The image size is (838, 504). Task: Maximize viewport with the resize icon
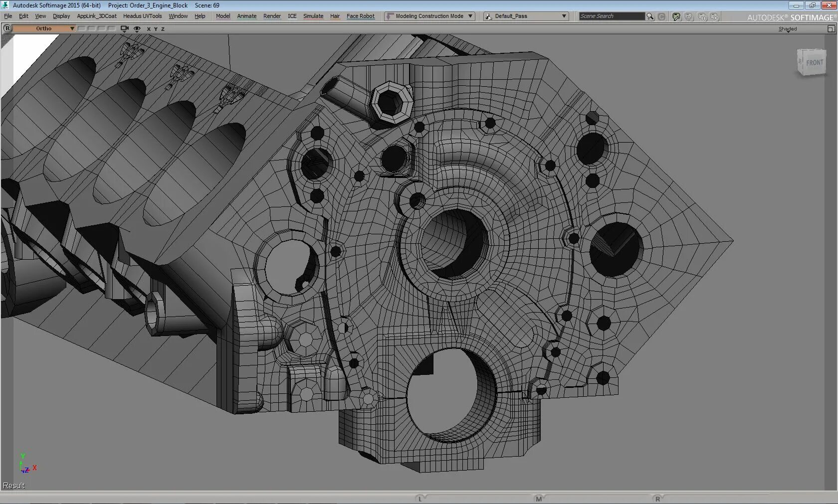tap(831, 29)
